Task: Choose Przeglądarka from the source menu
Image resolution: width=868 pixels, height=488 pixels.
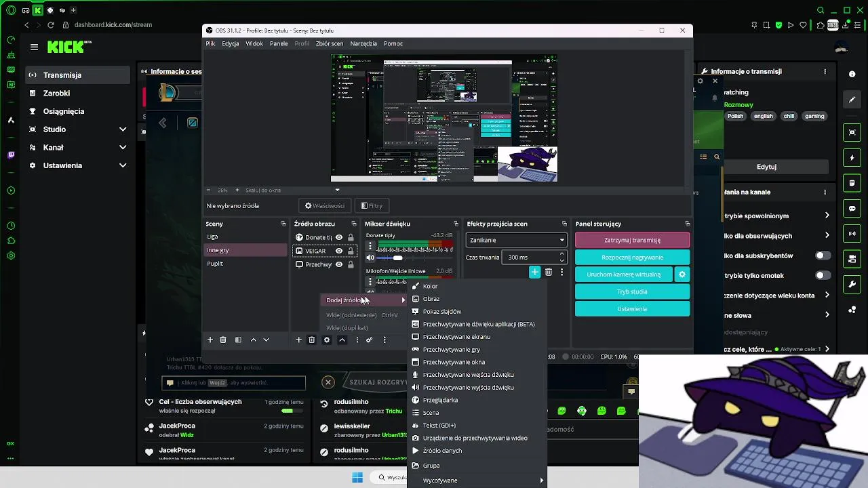Action: tap(477, 400)
